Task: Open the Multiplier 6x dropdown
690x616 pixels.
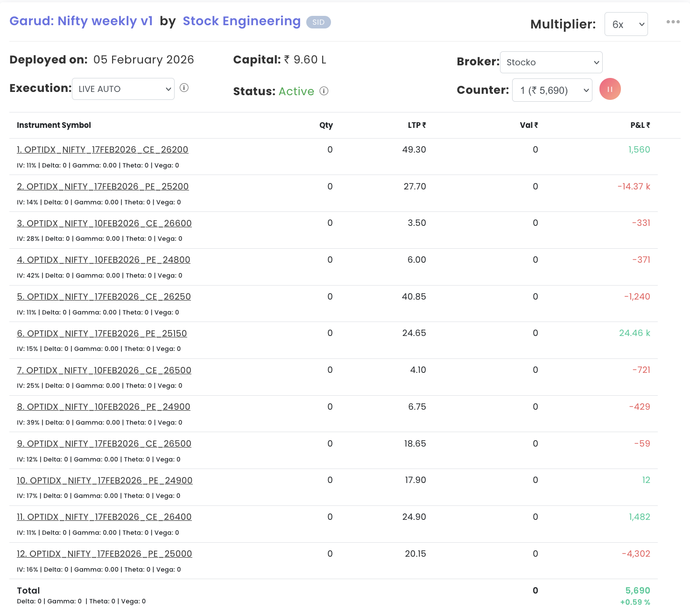Action: (626, 24)
